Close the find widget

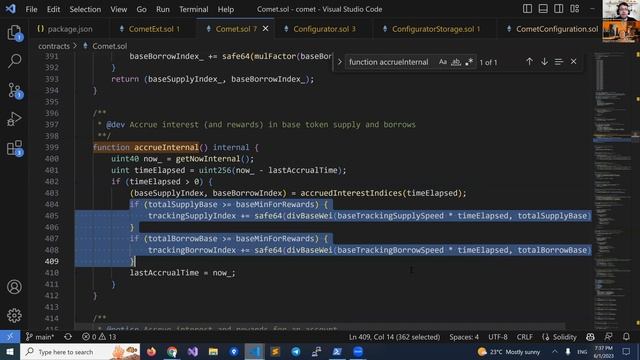pos(573,62)
